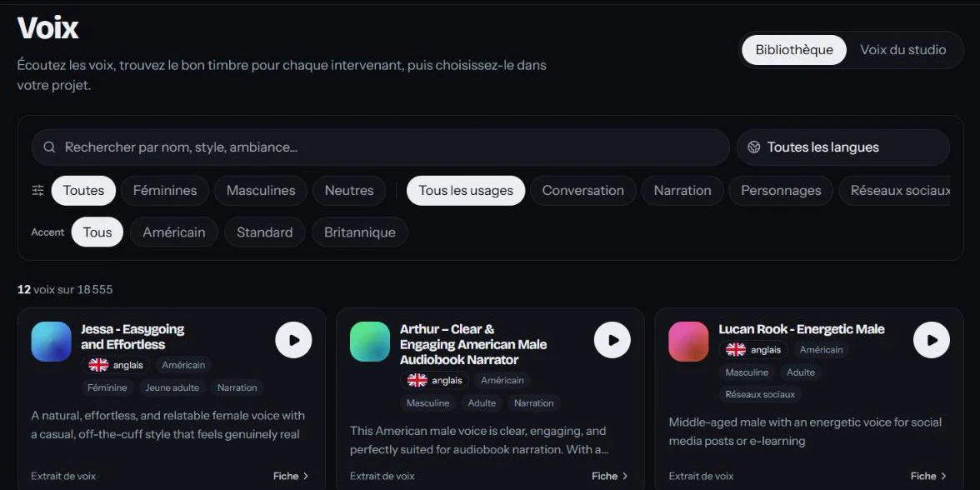Filter by Américain accent
This screenshot has height=490, width=980.
(x=173, y=232)
